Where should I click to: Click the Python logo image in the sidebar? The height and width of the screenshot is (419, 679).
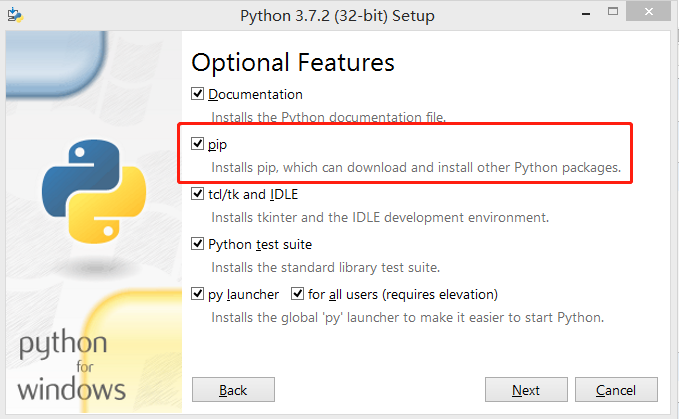(x=94, y=191)
